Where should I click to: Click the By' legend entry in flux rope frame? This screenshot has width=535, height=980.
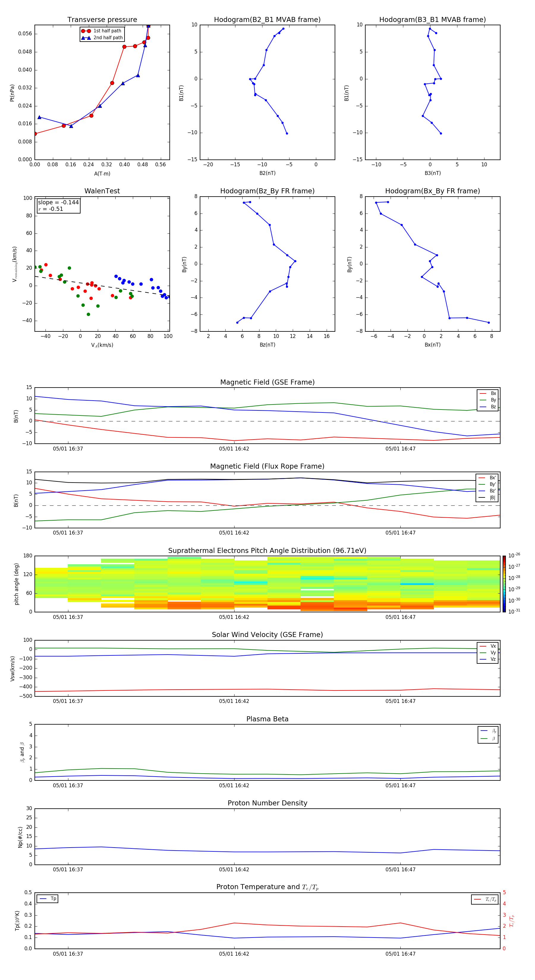click(x=487, y=484)
